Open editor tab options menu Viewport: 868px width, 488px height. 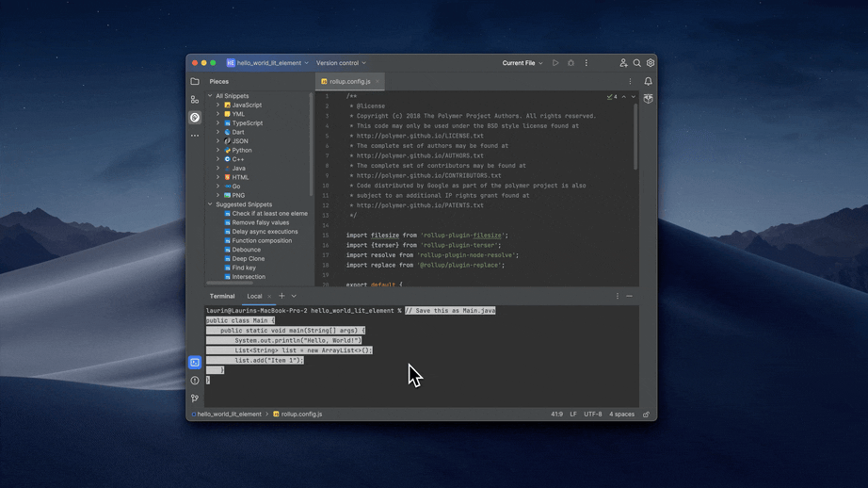[630, 81]
